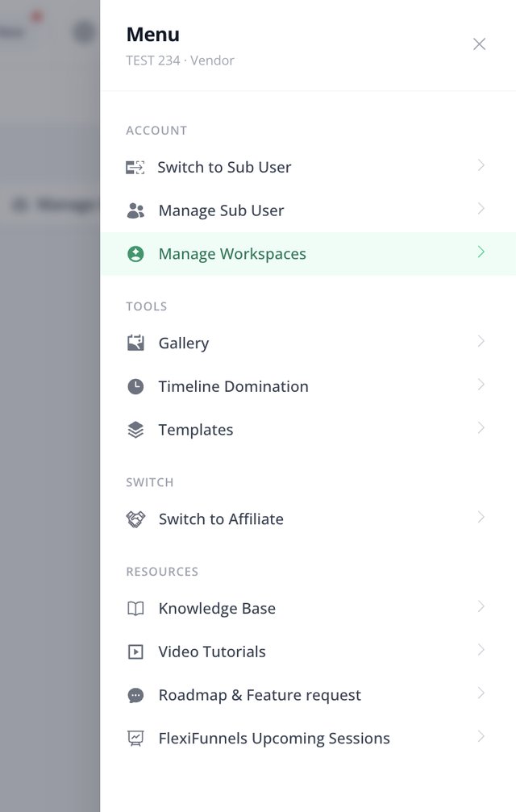The height and width of the screenshot is (812, 516).
Task: Click the Gallery image icon
Action: pos(135,343)
